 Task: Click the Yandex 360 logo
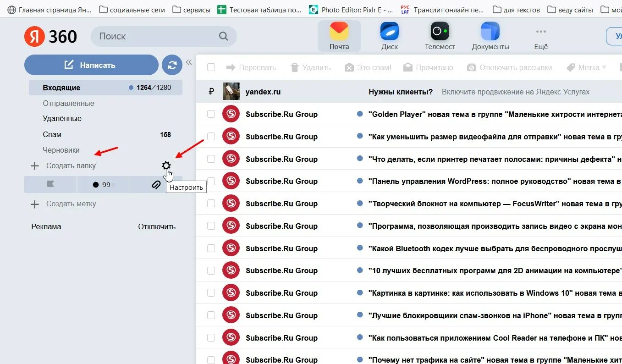[x=51, y=37]
